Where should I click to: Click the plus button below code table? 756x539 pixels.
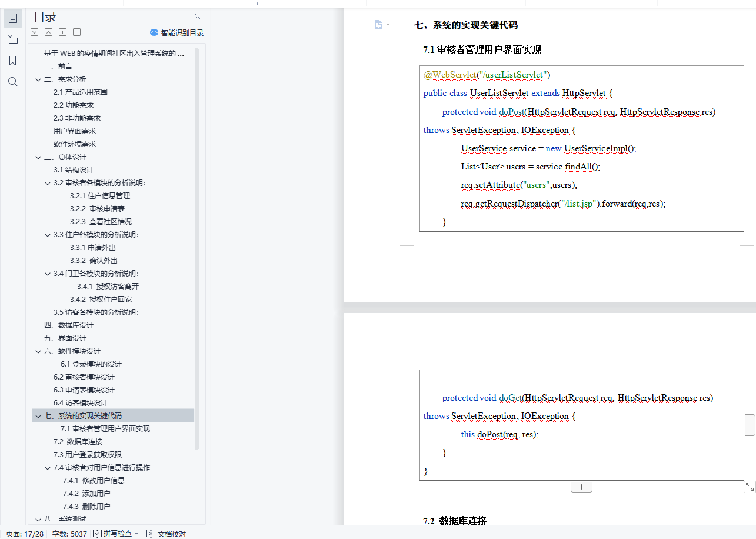(581, 487)
